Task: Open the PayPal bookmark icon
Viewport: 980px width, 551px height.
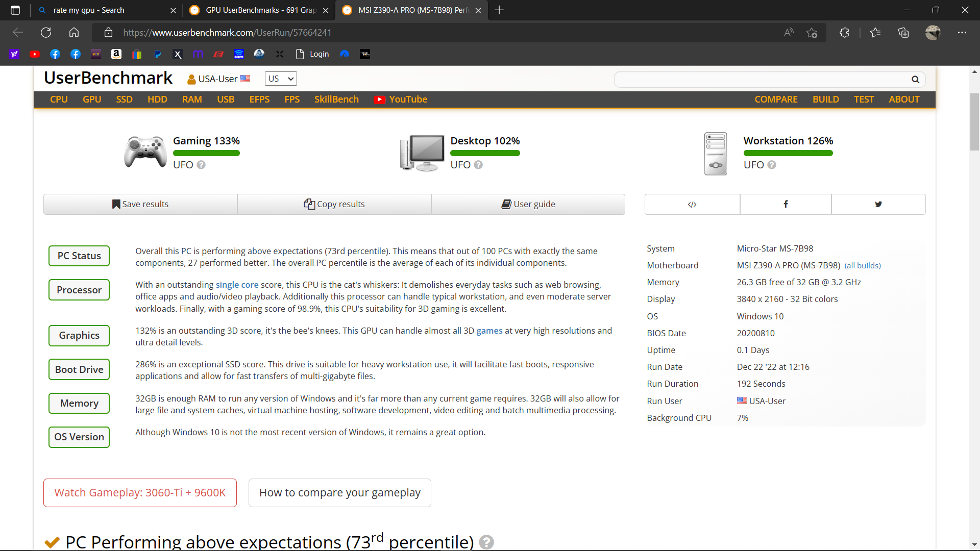Action: [157, 54]
